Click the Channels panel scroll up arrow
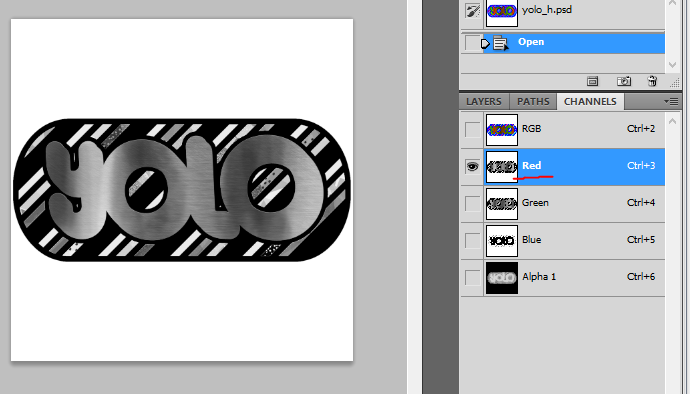This screenshot has width=690, height=394. [672, 121]
